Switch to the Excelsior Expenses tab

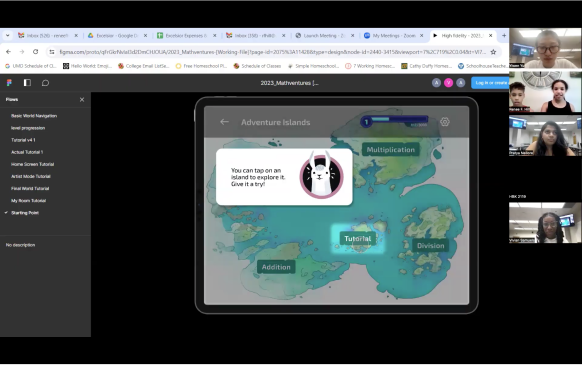[186, 36]
